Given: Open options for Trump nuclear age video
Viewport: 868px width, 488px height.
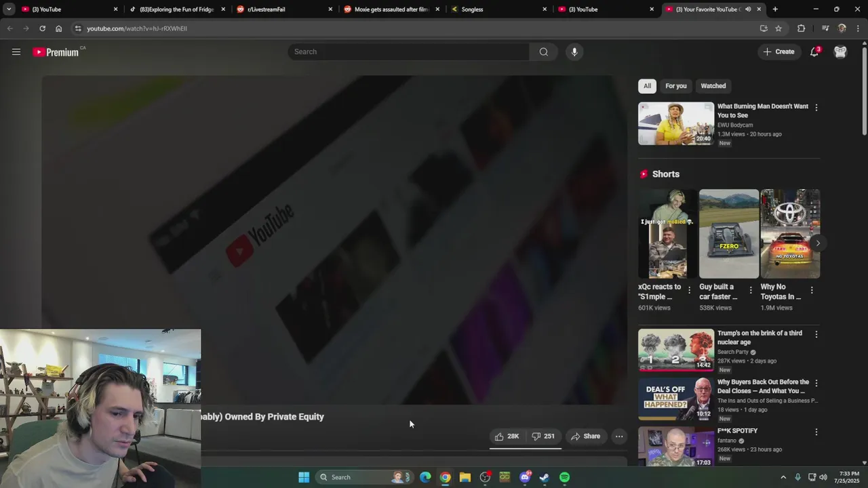Looking at the screenshot, I should click(x=816, y=334).
